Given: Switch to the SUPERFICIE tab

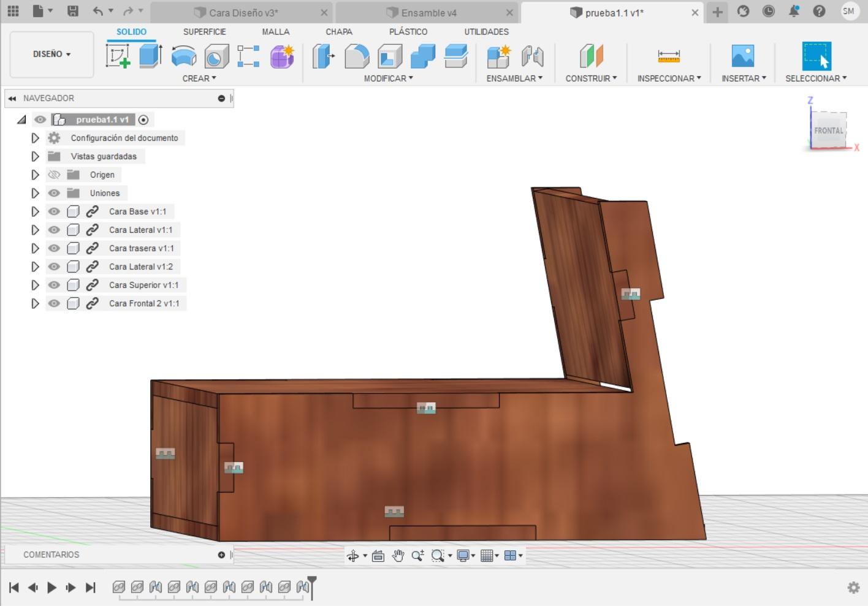Looking at the screenshot, I should (x=204, y=32).
